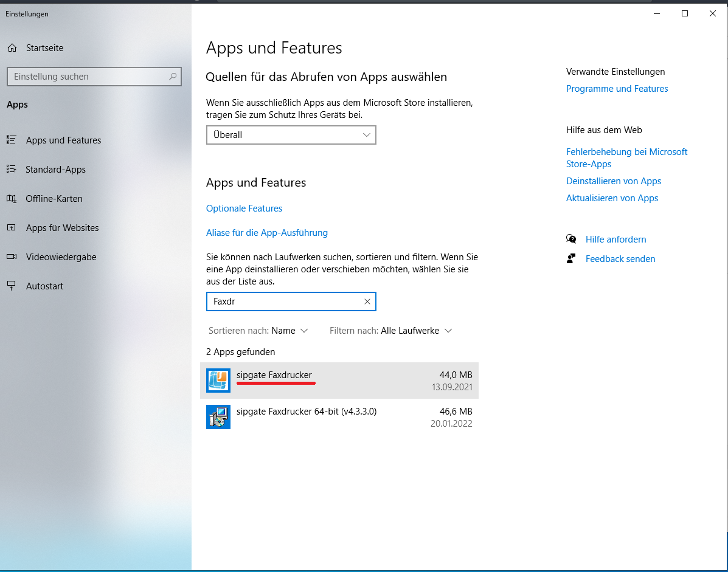Screen dimensions: 728x572
Task: Open the Überall app source dropdown
Action: point(291,135)
